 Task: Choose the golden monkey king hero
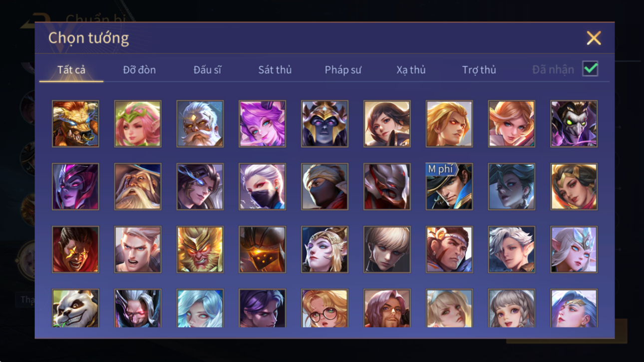pyautogui.click(x=200, y=250)
